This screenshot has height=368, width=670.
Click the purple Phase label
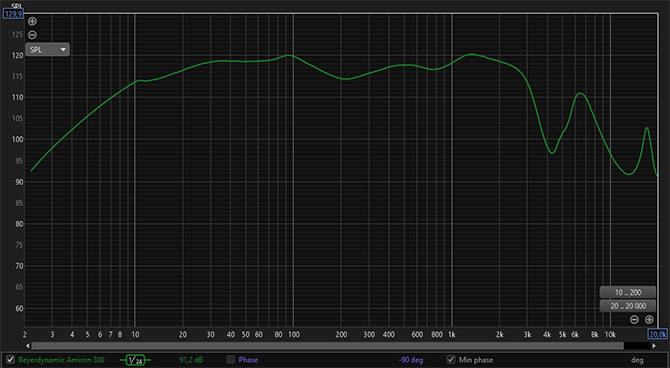point(248,360)
